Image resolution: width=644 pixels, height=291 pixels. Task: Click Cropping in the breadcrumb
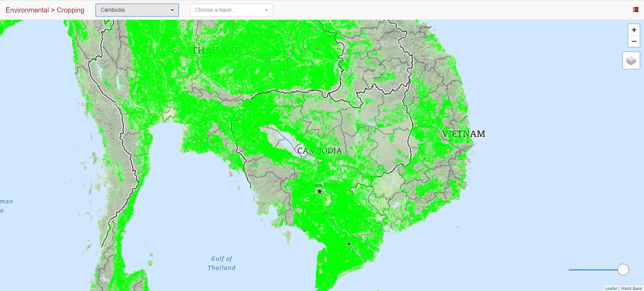tap(70, 10)
